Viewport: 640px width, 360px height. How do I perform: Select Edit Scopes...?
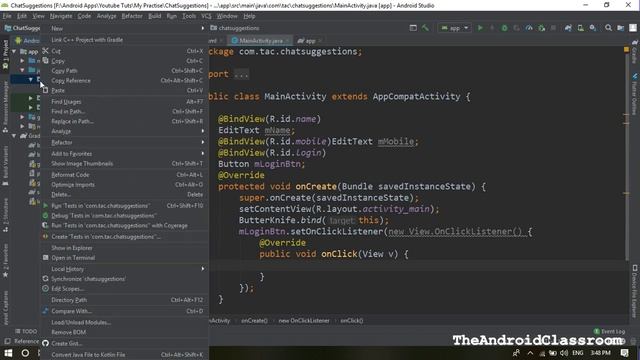[124, 289]
